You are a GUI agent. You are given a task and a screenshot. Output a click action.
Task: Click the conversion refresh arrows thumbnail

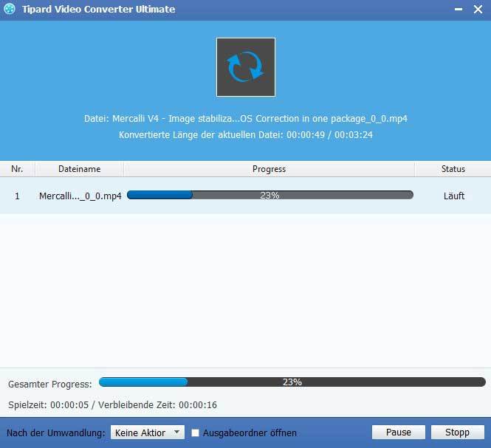[246, 67]
